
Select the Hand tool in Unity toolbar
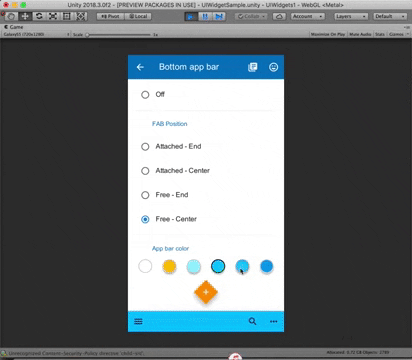click(x=11, y=16)
